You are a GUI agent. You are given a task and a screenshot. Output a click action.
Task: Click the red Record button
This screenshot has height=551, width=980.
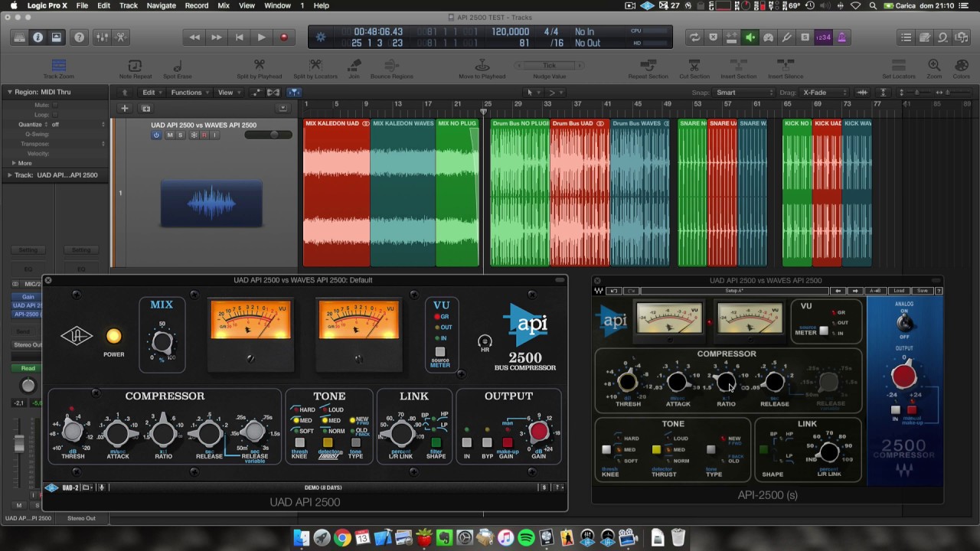(x=283, y=37)
